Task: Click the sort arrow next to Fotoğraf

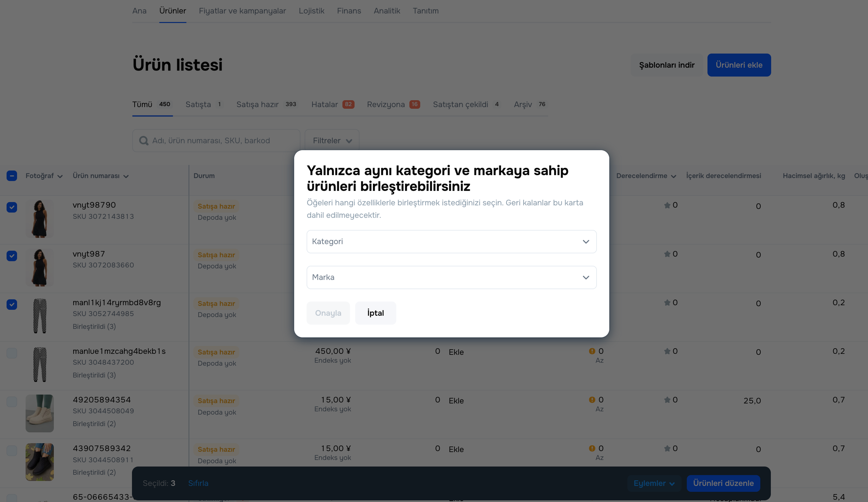Action: point(60,176)
